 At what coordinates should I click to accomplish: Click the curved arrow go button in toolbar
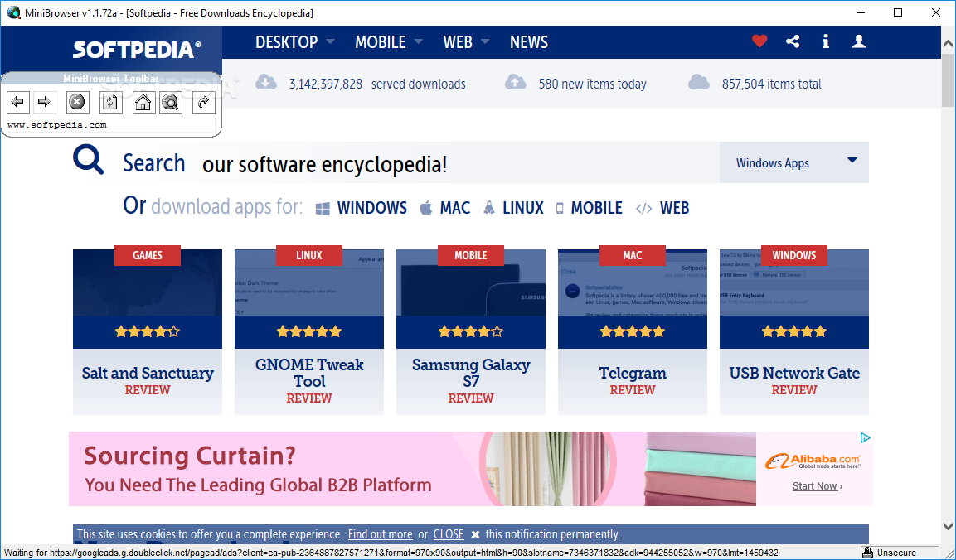pyautogui.click(x=204, y=102)
